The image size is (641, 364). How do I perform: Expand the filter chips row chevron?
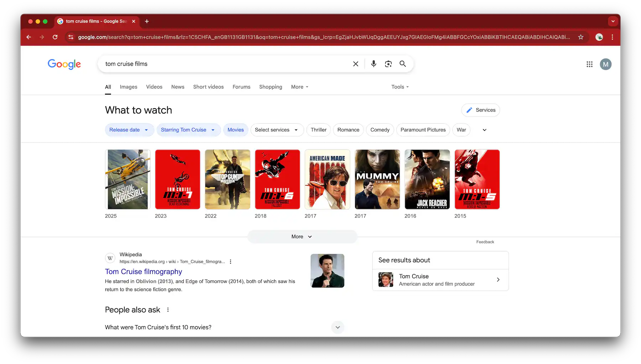pyautogui.click(x=484, y=130)
